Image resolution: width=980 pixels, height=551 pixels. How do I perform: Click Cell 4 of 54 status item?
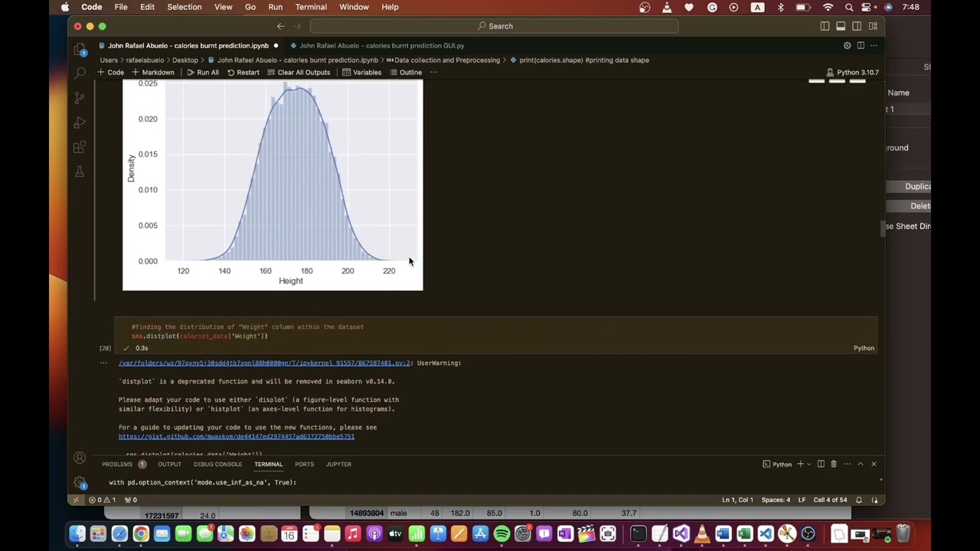point(830,500)
